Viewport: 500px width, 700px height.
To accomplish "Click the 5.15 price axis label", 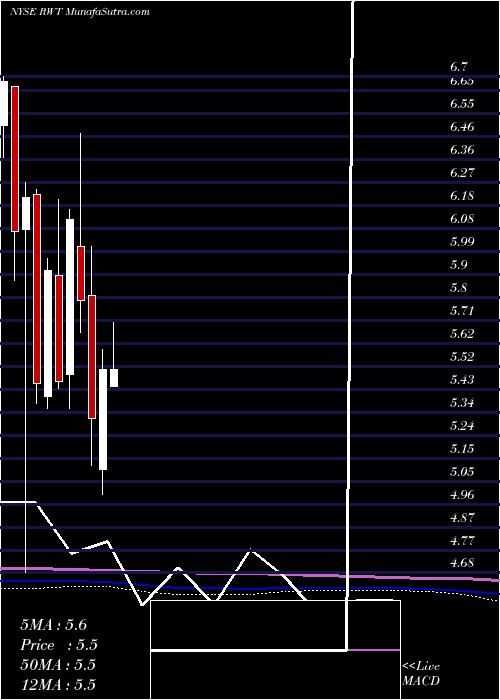I will [x=461, y=449].
